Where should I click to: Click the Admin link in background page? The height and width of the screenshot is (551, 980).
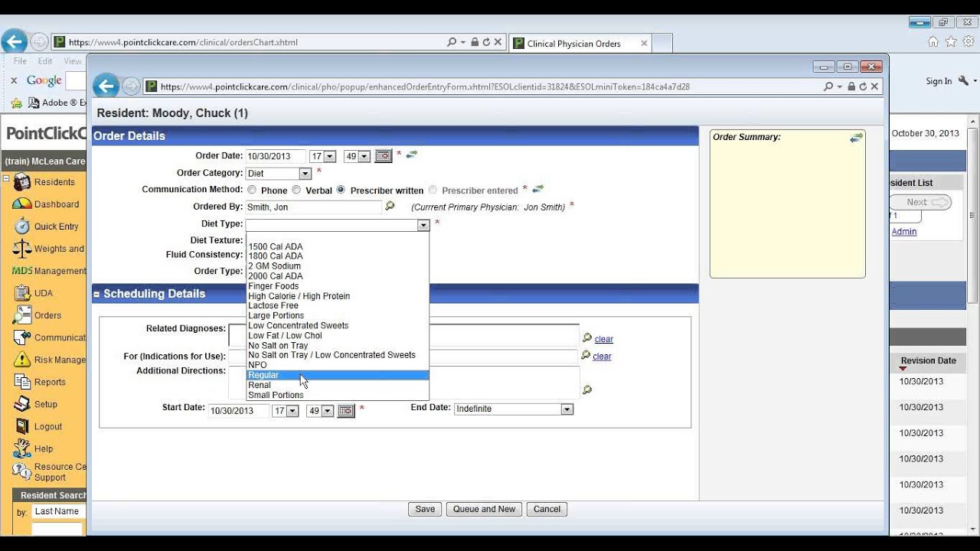click(x=903, y=232)
